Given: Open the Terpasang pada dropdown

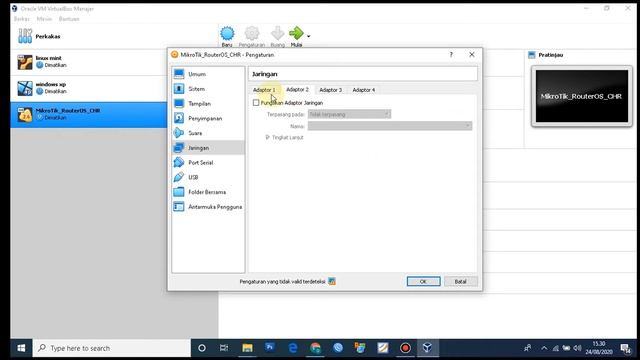Looking at the screenshot, I should [x=349, y=114].
